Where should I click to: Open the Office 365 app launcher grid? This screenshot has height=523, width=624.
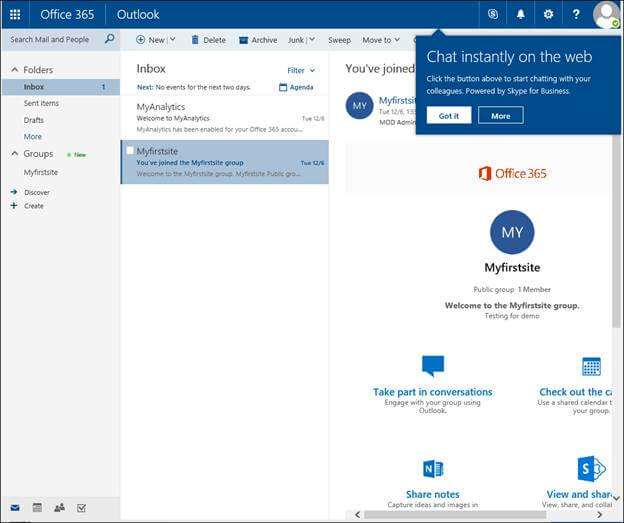coord(15,14)
